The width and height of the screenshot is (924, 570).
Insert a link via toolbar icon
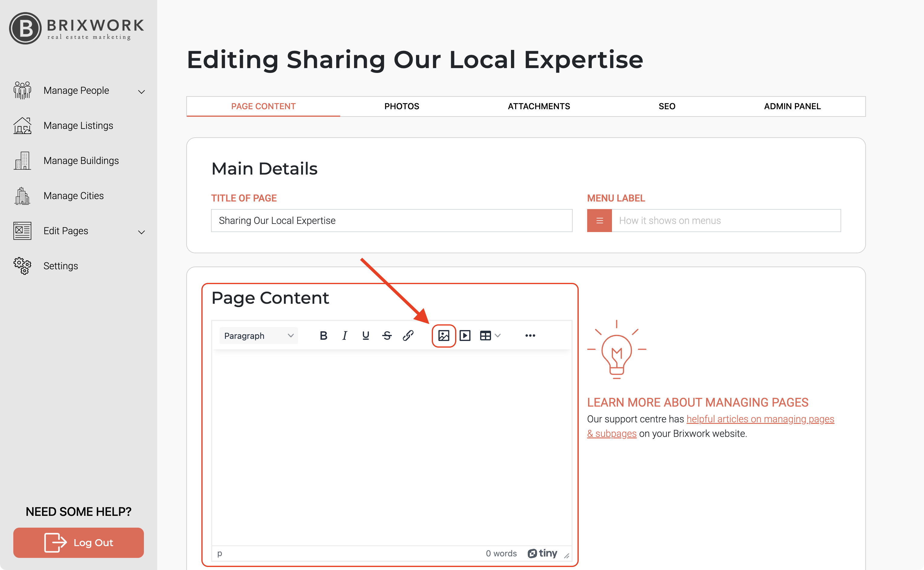point(408,336)
